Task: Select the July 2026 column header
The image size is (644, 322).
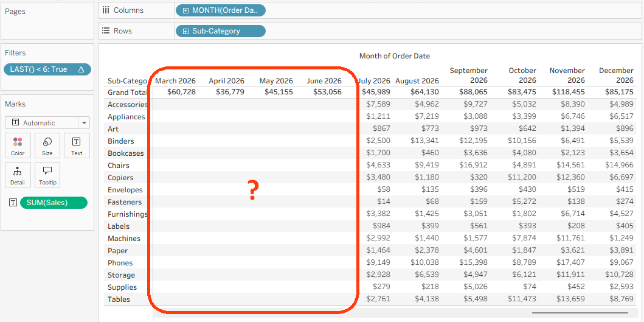Action: coord(374,80)
